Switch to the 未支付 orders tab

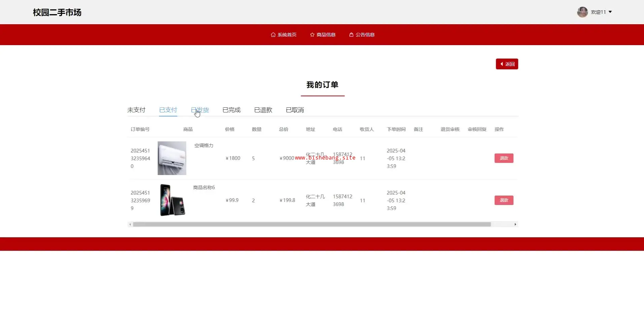(x=136, y=110)
